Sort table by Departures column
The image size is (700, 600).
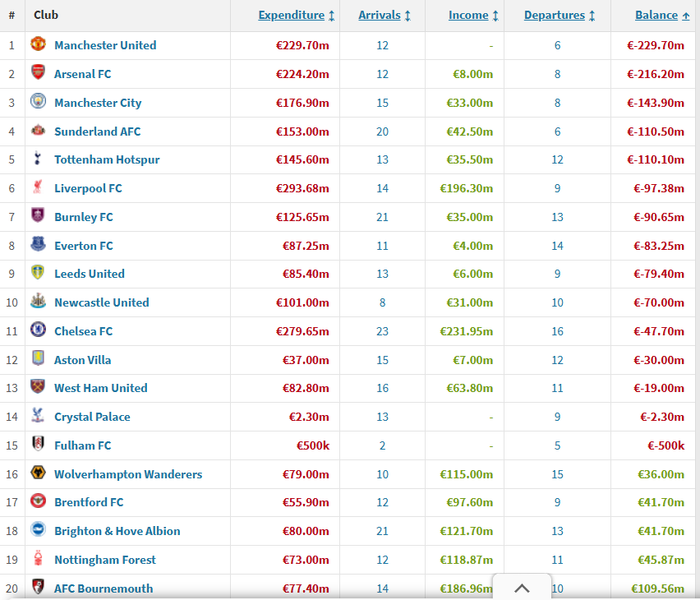pos(560,15)
